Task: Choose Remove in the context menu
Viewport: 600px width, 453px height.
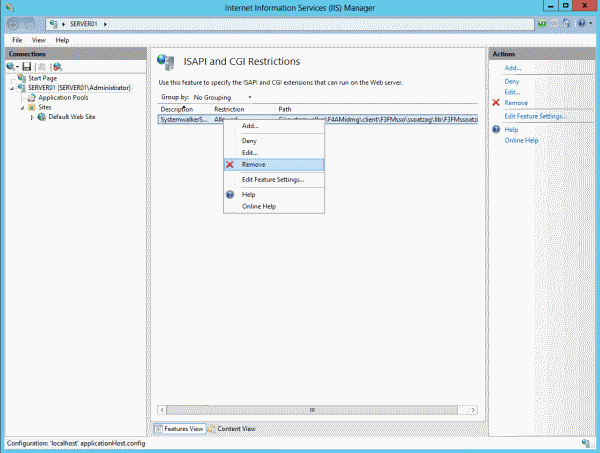Action: tap(274, 165)
